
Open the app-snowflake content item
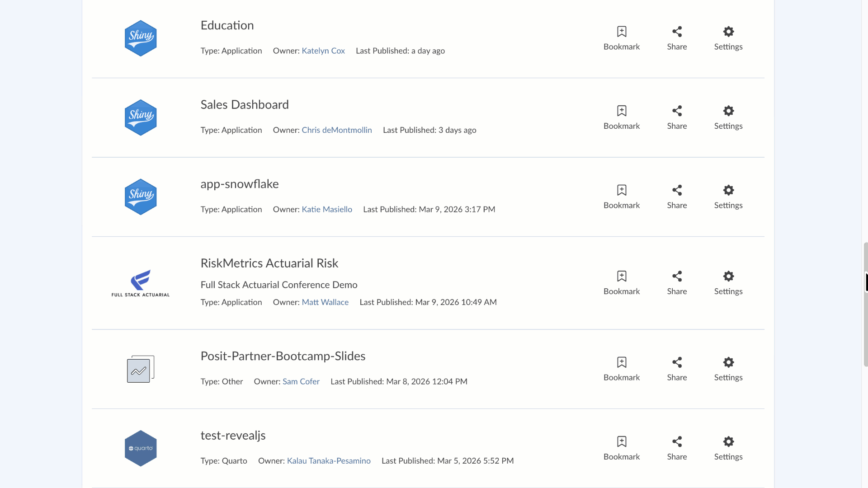(239, 184)
